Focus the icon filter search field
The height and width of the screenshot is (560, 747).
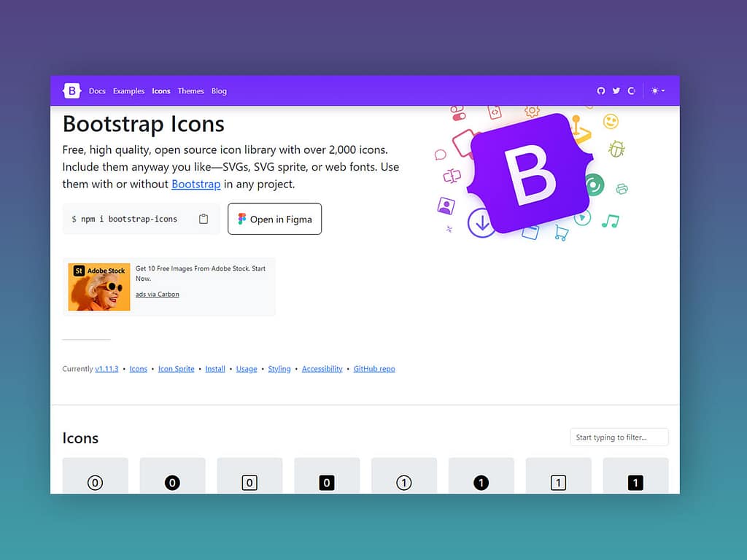coord(619,437)
